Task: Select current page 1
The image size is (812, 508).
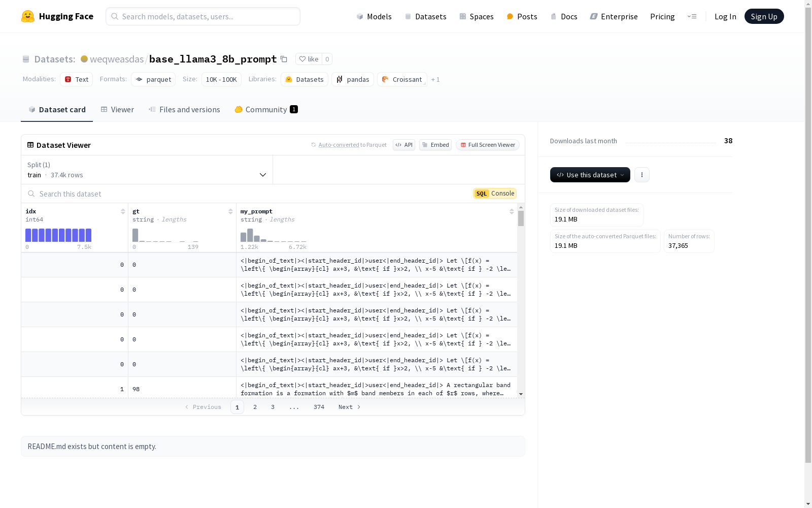Action: click(x=237, y=407)
